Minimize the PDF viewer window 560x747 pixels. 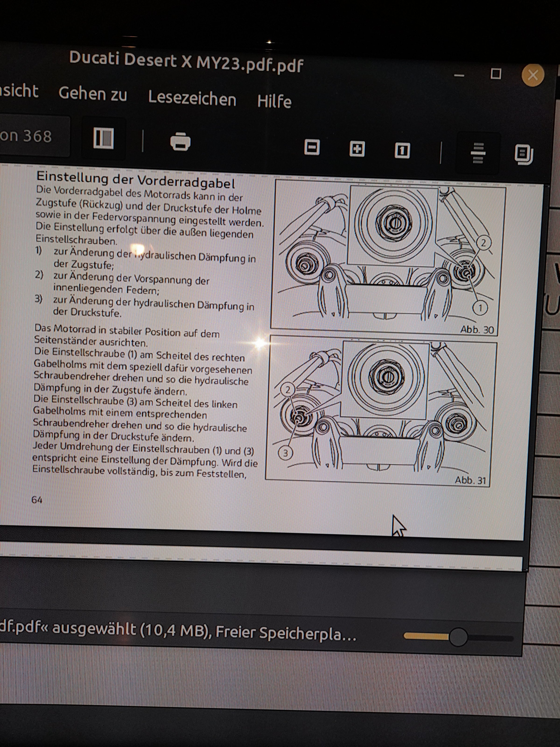[x=459, y=76]
